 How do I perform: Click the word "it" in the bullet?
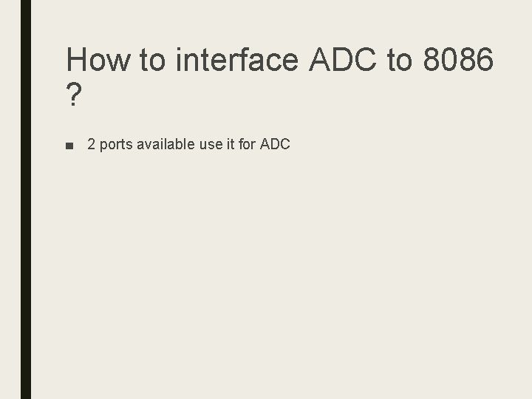coord(231,144)
